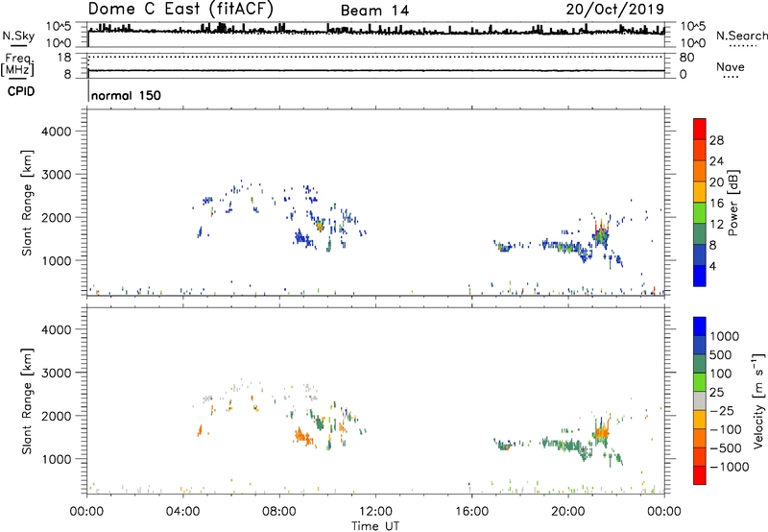Select the red bottom segment of velocity colorbar

point(700,475)
